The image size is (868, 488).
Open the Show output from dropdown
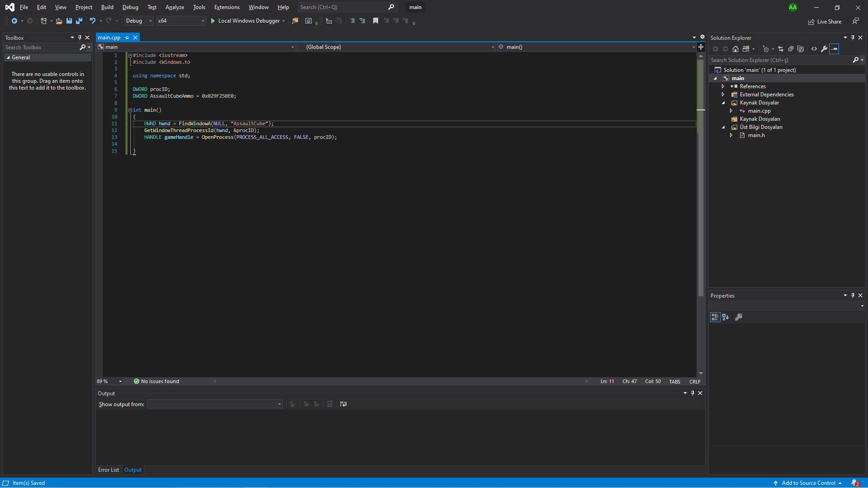point(215,404)
